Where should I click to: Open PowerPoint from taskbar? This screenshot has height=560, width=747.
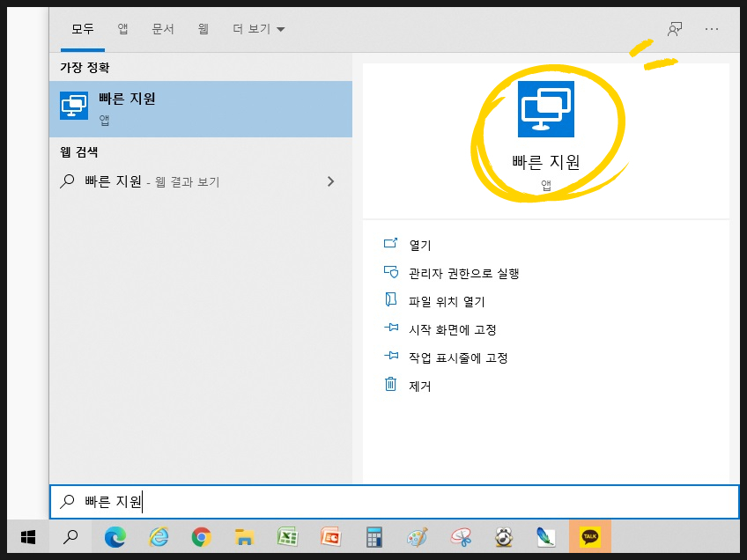330,537
